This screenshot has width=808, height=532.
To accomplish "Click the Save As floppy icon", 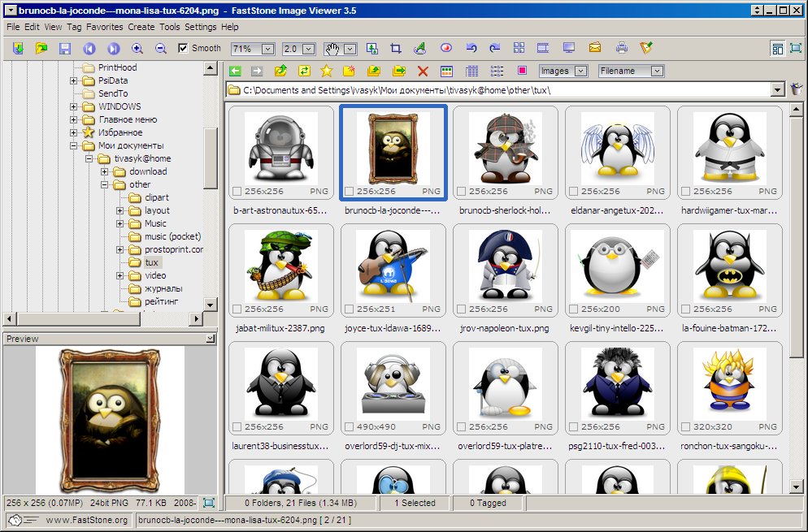I will (65, 49).
